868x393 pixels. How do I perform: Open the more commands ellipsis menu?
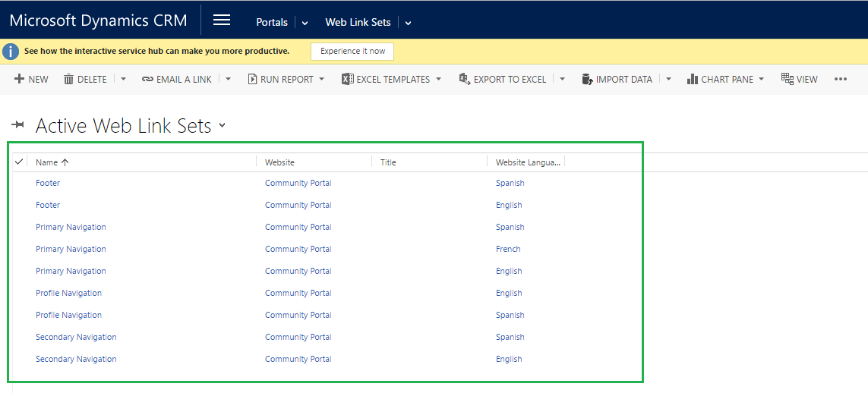click(840, 79)
